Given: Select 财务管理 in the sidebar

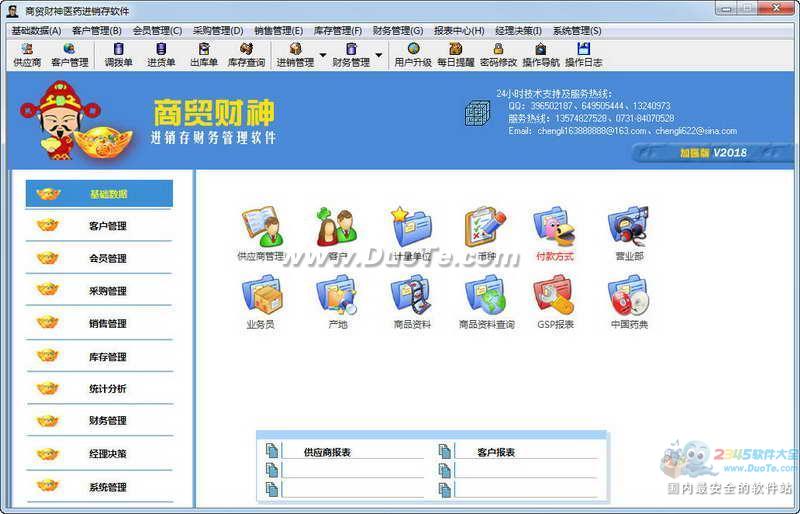Looking at the screenshot, I should click(x=99, y=421).
